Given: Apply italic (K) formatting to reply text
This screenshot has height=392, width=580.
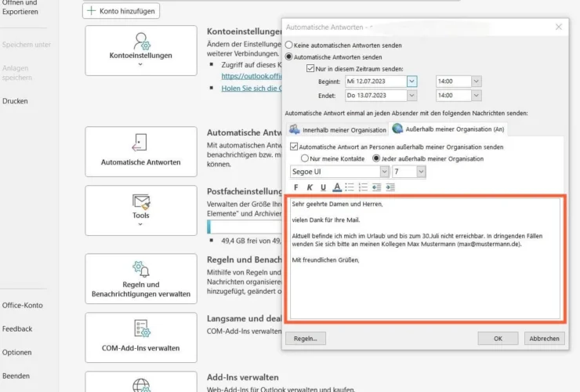Looking at the screenshot, I should click(310, 187).
